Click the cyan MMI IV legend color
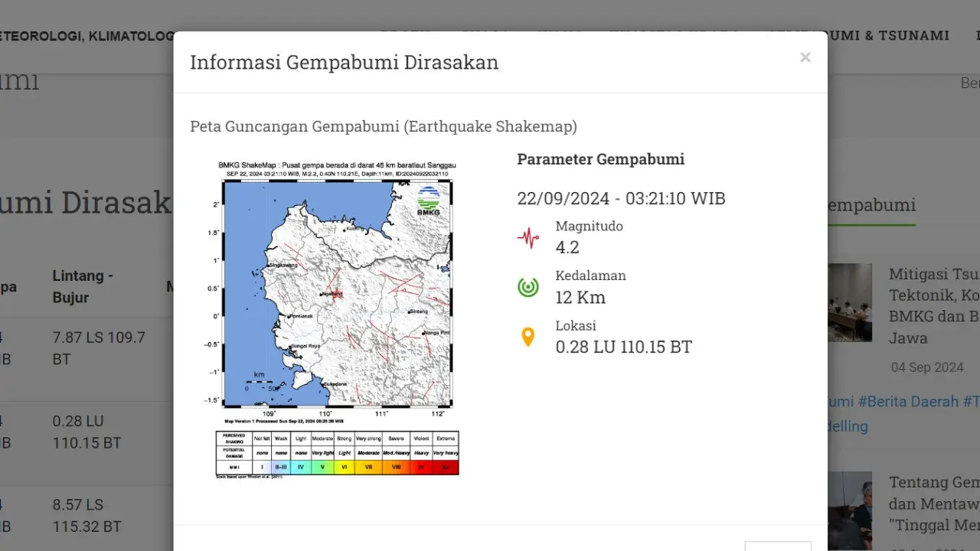Screen dimensions: 980x551 click(301, 466)
